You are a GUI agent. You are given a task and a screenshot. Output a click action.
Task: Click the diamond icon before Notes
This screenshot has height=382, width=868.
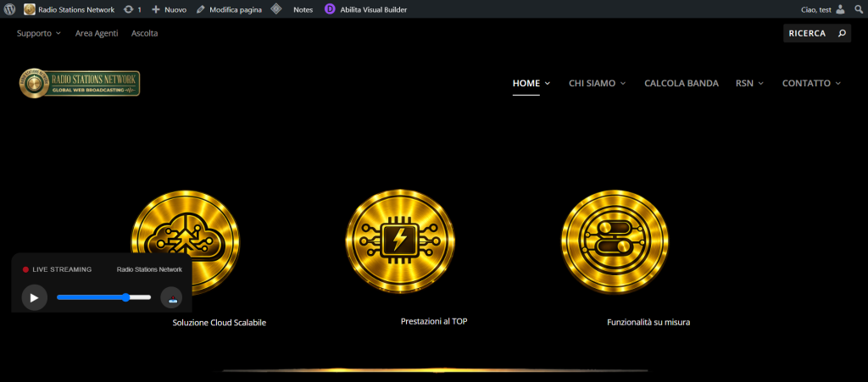coord(276,8)
